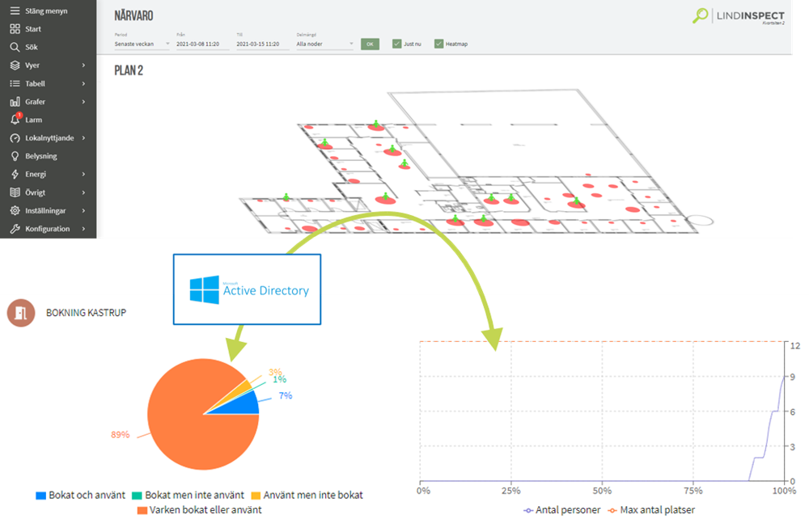This screenshot has height=532, width=809.
Task: Expand the Energi submenu chevron
Action: 83,175
